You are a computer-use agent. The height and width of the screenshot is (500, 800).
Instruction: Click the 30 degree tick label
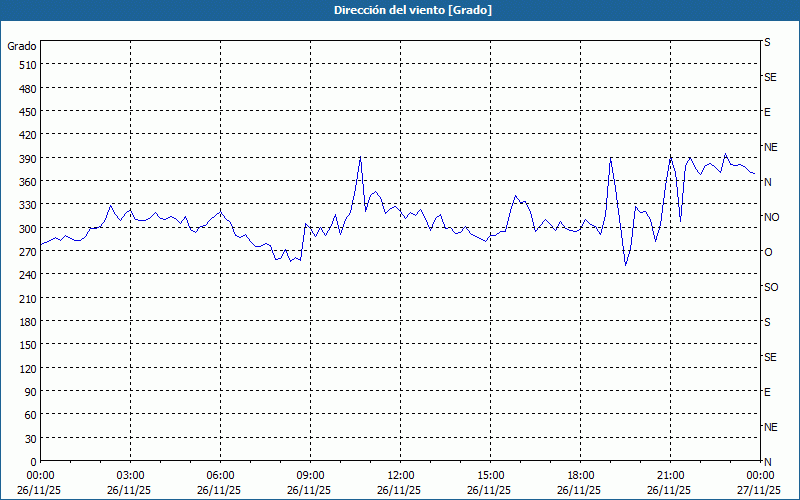[31, 439]
